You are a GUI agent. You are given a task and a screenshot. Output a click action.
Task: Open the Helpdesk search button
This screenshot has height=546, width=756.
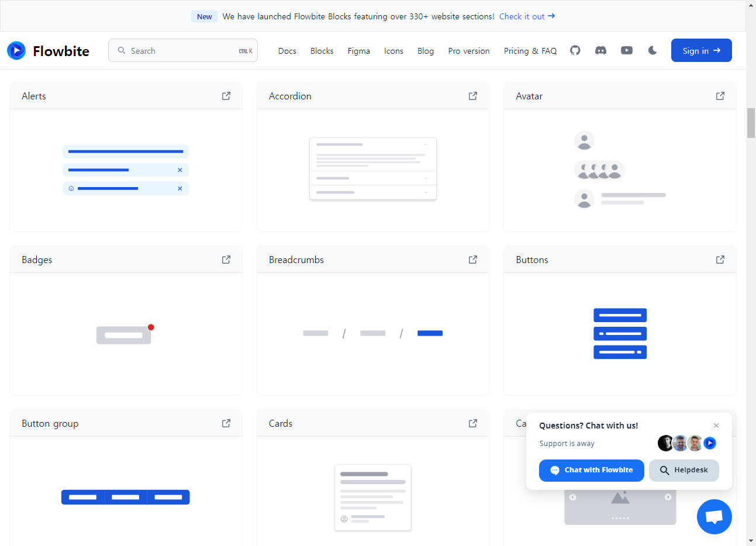click(683, 471)
